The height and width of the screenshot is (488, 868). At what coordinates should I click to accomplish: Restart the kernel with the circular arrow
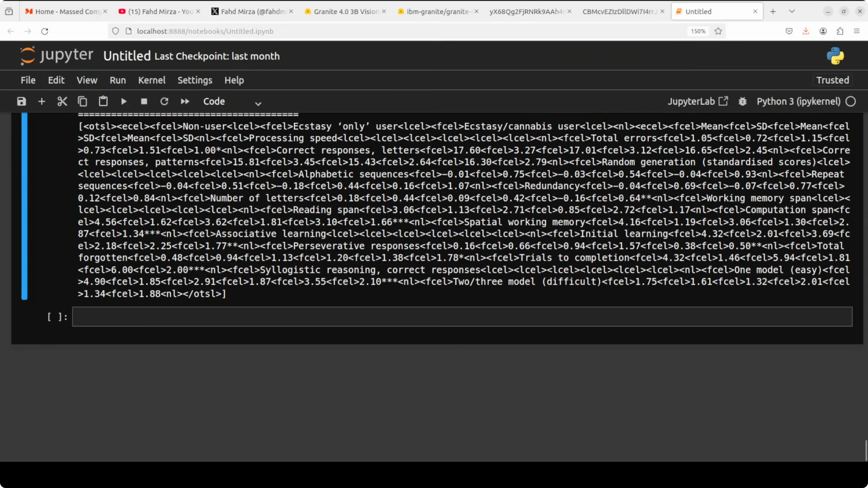click(x=164, y=101)
